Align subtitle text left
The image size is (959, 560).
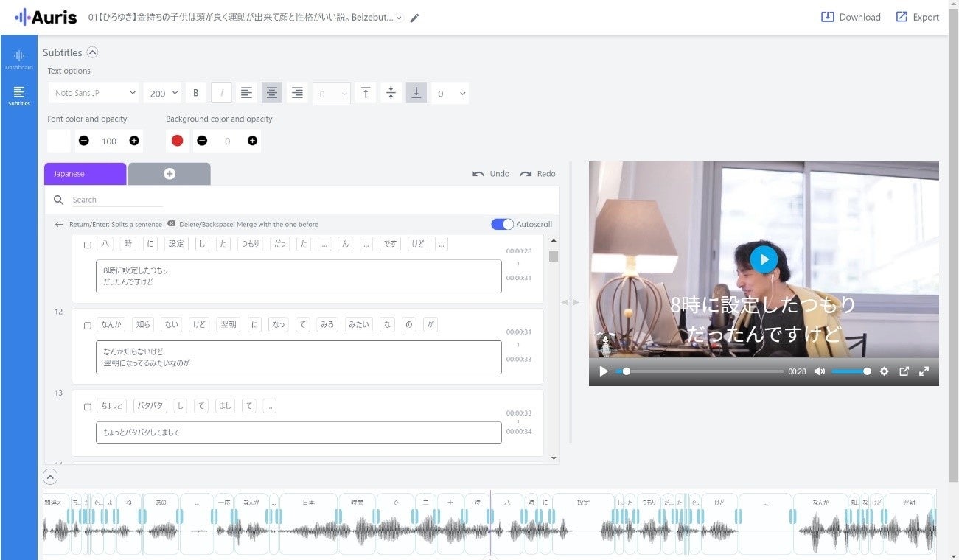[246, 93]
